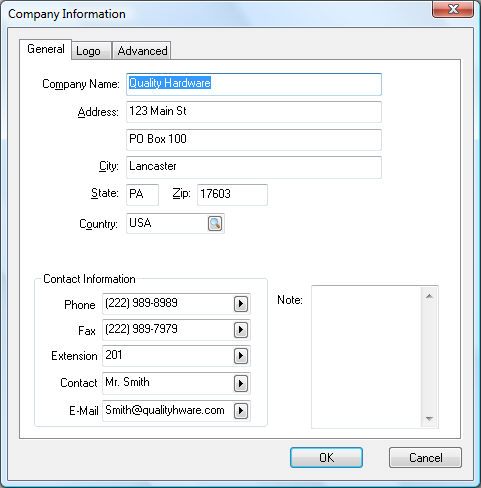Click the arrow button beside Fax field
Viewport: 481px width, 488px height.
pos(241,330)
